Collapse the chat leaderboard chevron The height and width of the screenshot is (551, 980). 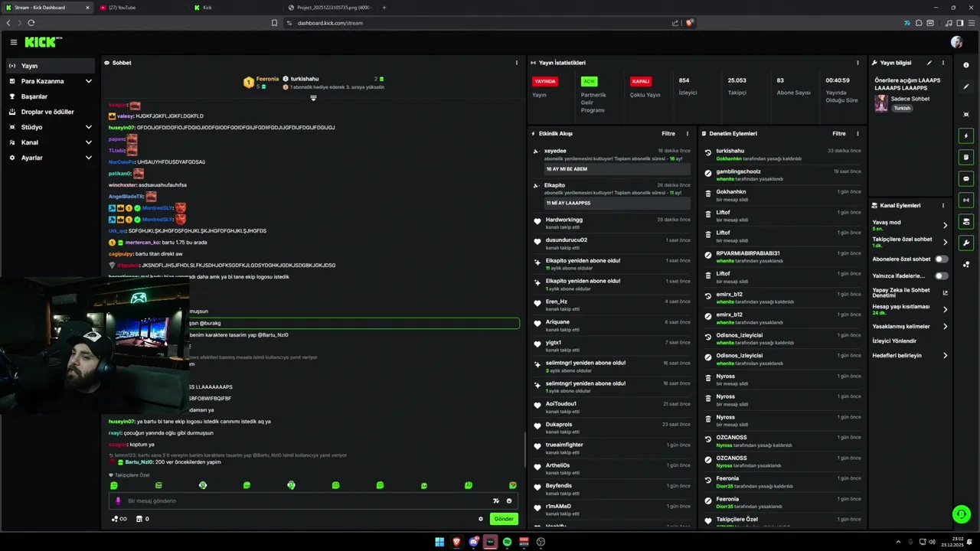point(313,98)
